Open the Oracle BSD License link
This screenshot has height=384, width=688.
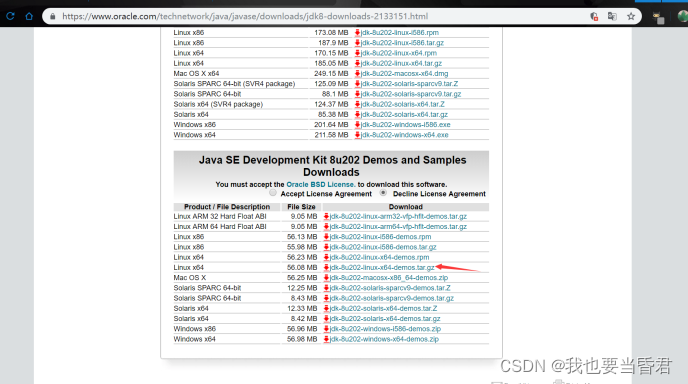point(321,184)
